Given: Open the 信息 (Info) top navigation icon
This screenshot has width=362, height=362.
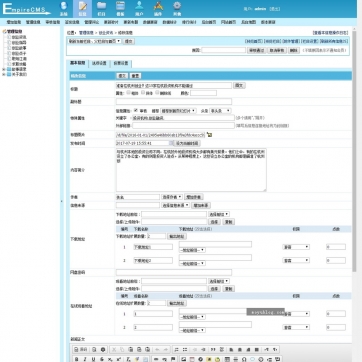Looking at the screenshot, I should pos(82,8).
